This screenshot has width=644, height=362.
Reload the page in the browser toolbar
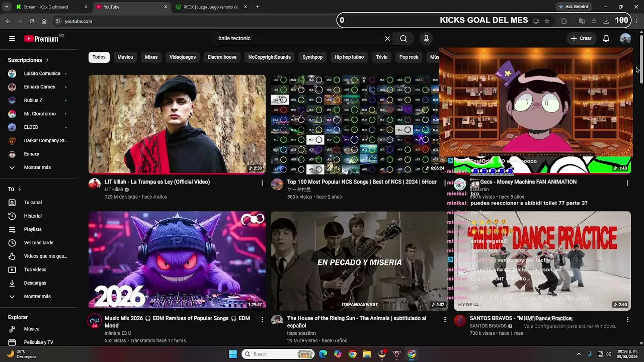point(32,21)
